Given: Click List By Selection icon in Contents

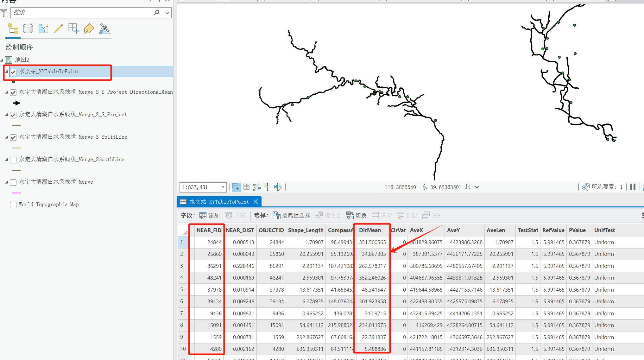Looking at the screenshot, I should [x=43, y=29].
